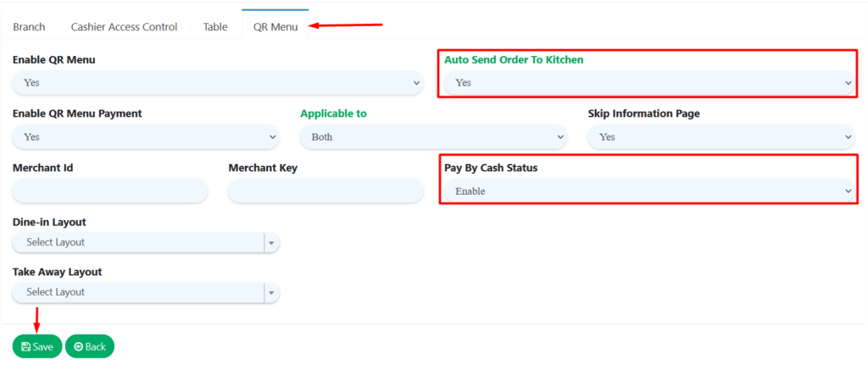868x370 pixels.
Task: Switch to the Branch tab
Action: click(x=29, y=27)
